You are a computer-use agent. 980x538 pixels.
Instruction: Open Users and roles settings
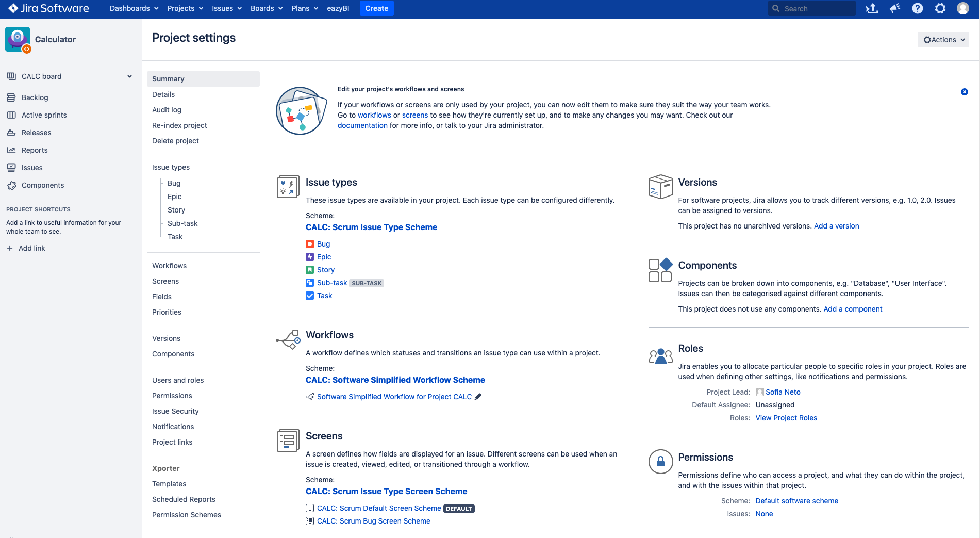click(178, 380)
